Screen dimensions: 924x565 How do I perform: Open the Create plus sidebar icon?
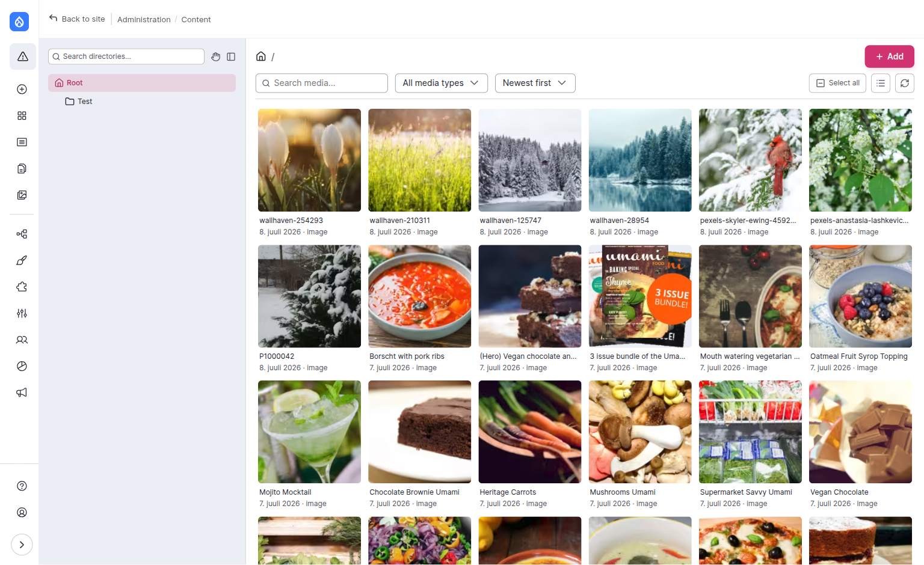pos(22,89)
